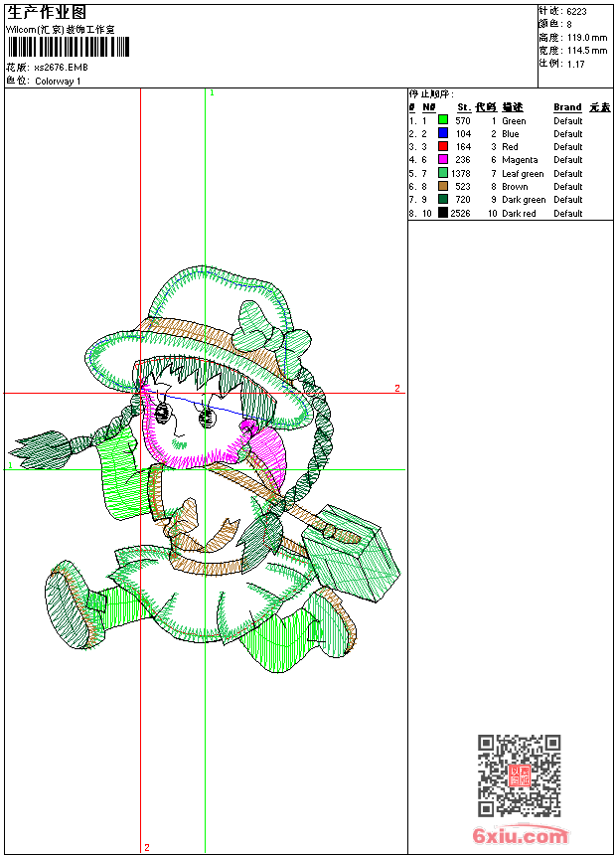Click the height value 119.0 mm
Image resolution: width=616 pixels, height=855 pixels.
click(x=587, y=38)
